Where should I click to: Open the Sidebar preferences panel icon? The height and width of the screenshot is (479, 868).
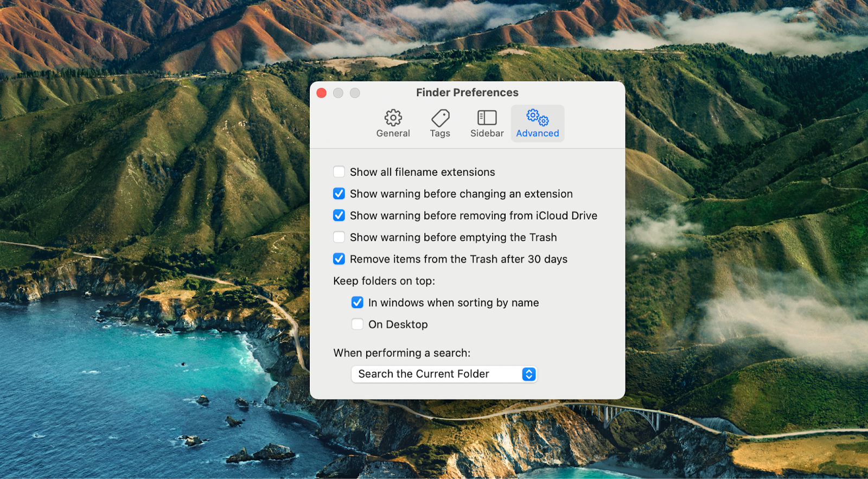(x=487, y=118)
